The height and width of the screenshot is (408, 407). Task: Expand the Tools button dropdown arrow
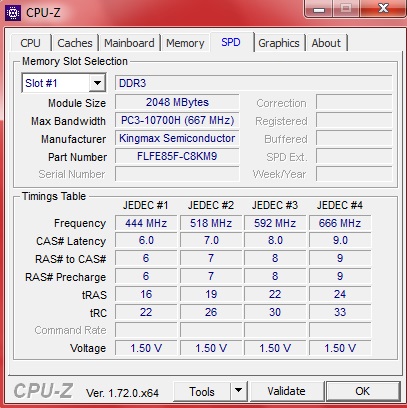238,391
